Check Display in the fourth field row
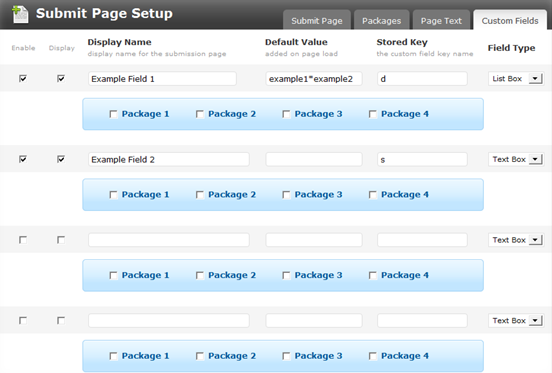Viewport: 552px width, 373px height. click(61, 320)
